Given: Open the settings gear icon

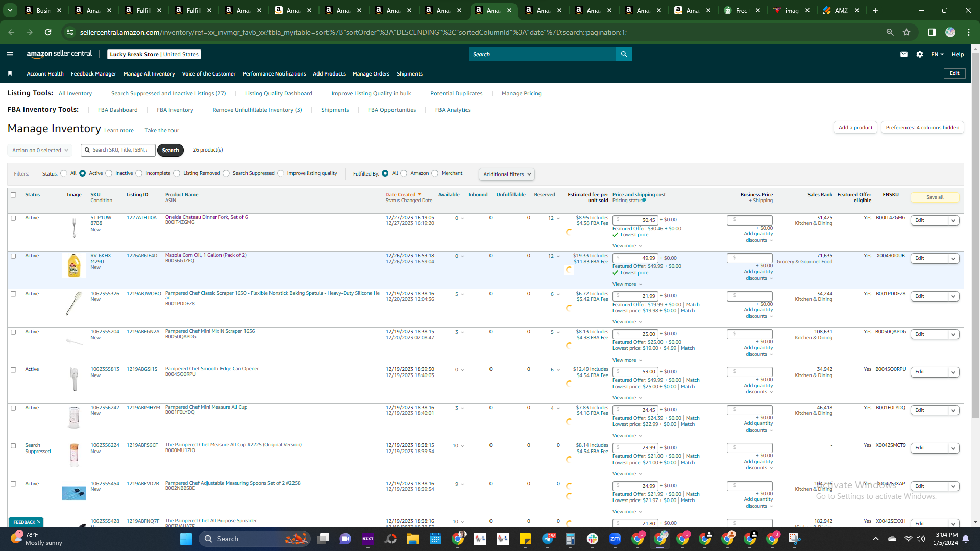Looking at the screenshot, I should point(920,54).
